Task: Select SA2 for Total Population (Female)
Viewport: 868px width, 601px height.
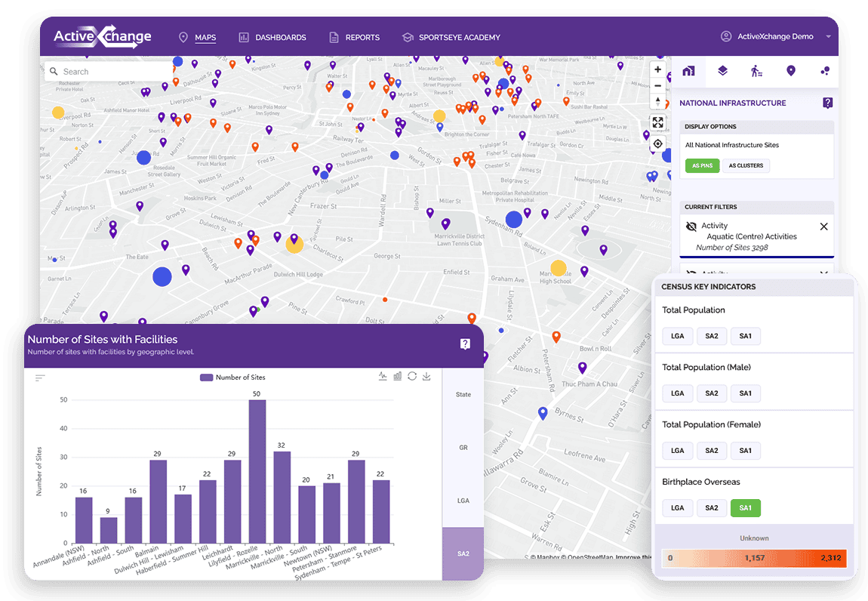Action: click(x=711, y=450)
